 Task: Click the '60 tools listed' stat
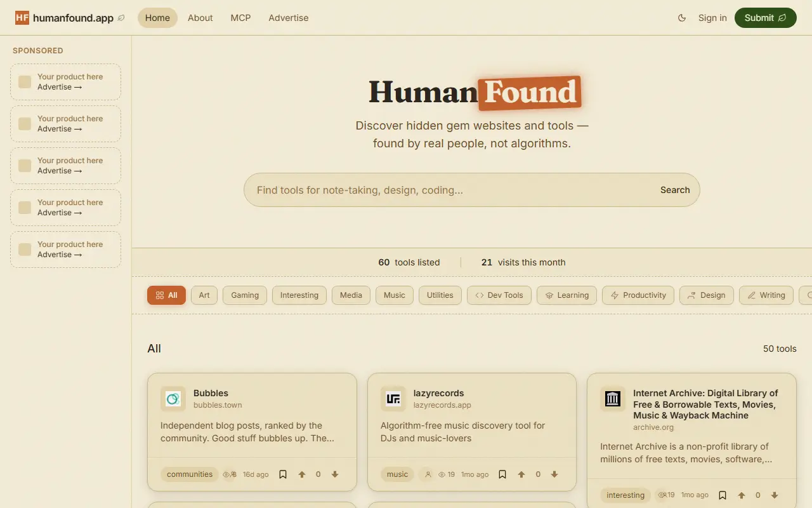click(x=409, y=262)
